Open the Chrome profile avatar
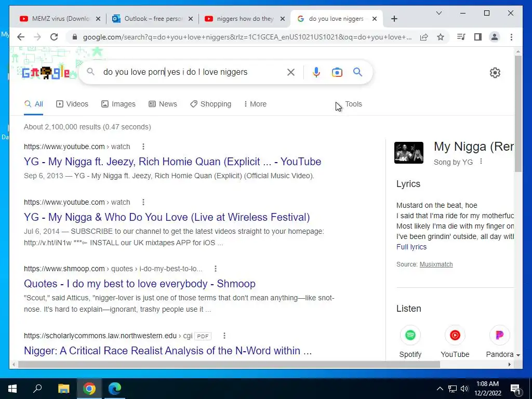Viewport: 532px width, 399px height. [x=495, y=37]
